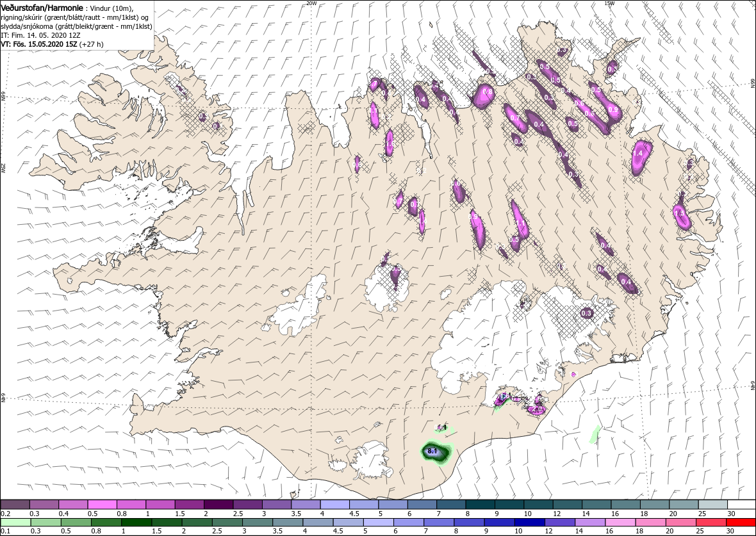The height and width of the screenshot is (536, 756).
Task: Click the 'rigning/skúrir' description line in the header
Action: [x=76, y=17]
